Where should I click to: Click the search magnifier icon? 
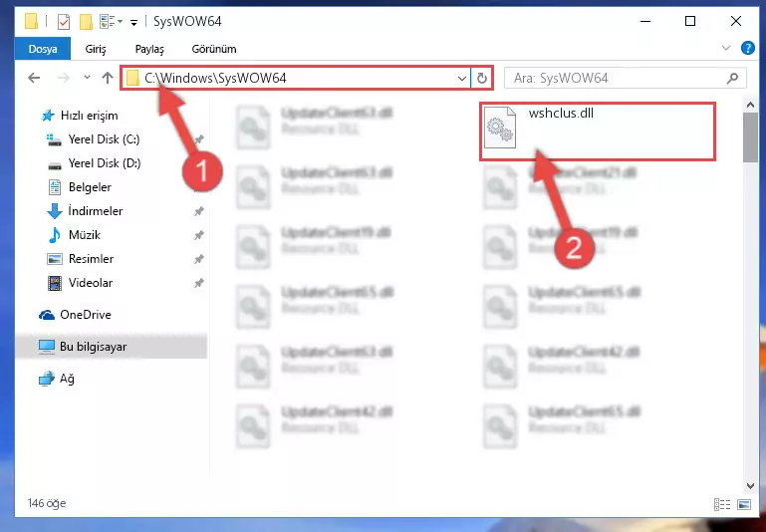tap(732, 78)
